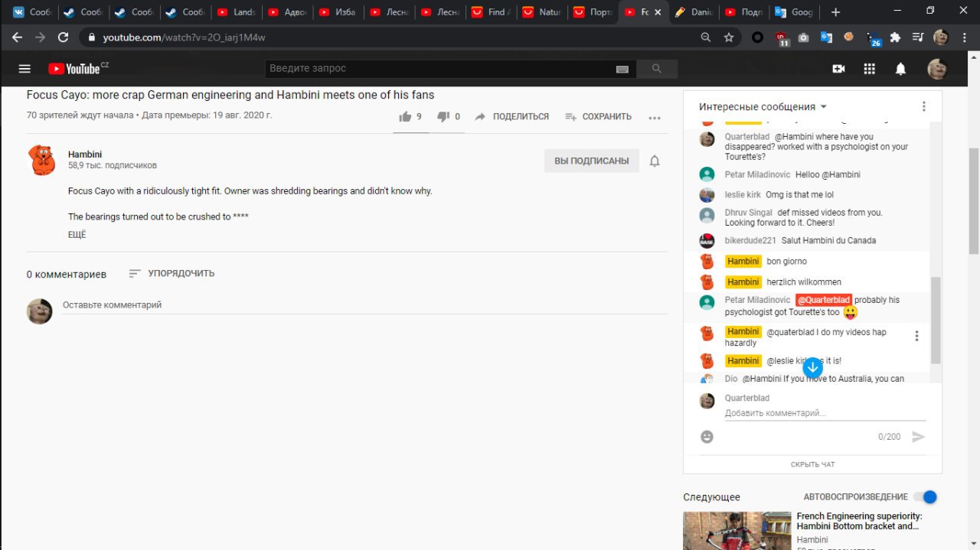Open YouTube notifications bell

click(901, 69)
